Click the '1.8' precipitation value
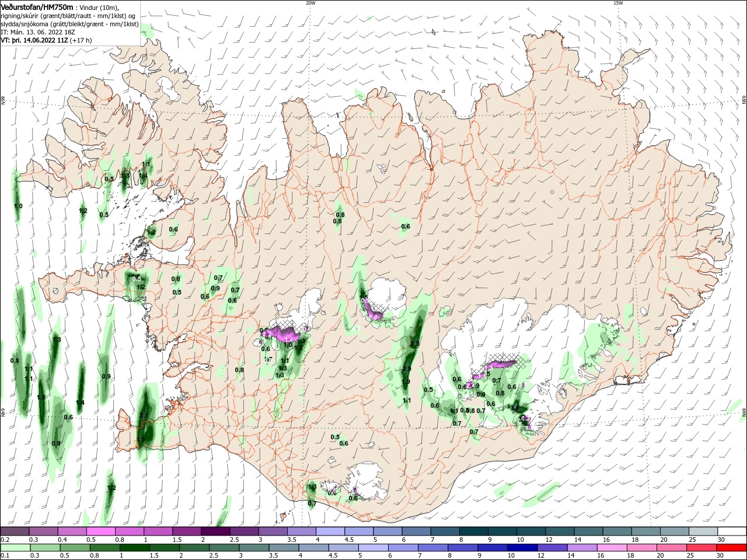This screenshot has width=747, height=560. click(41, 397)
